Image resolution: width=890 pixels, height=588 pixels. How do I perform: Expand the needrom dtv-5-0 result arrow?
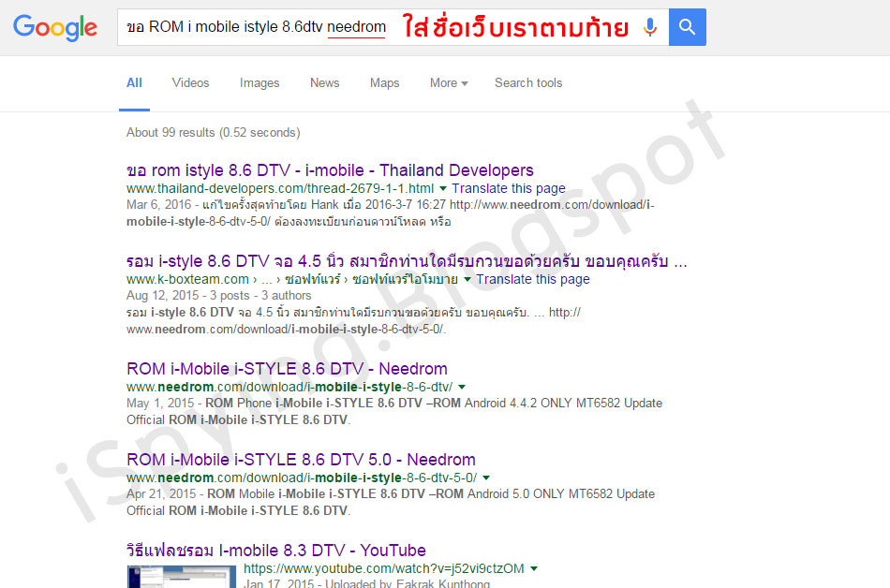coord(486,478)
